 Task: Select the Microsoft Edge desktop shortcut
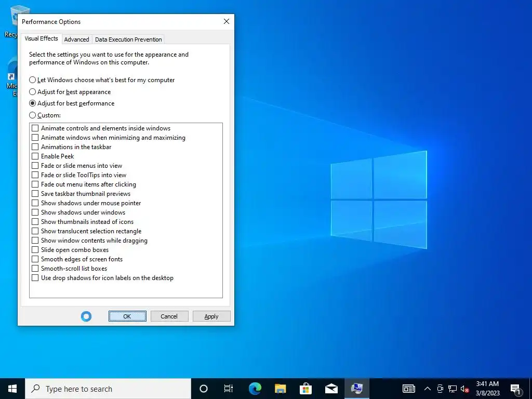click(12, 77)
